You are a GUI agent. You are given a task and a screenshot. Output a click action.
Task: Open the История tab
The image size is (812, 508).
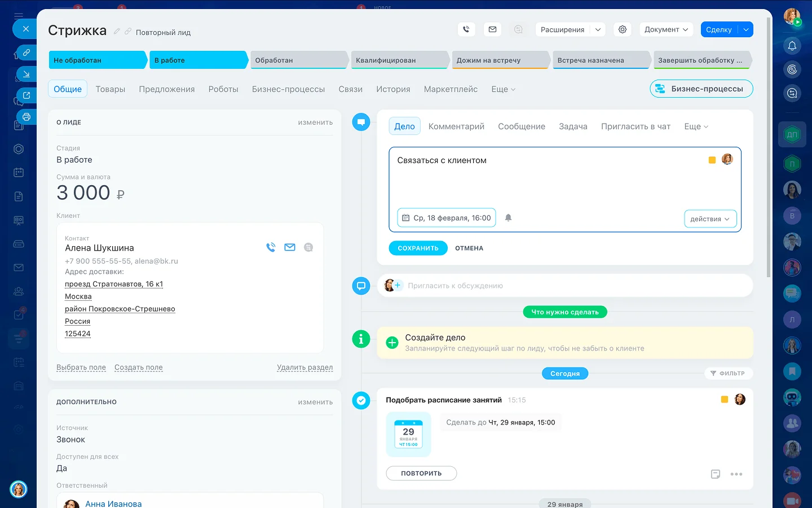pyautogui.click(x=393, y=89)
